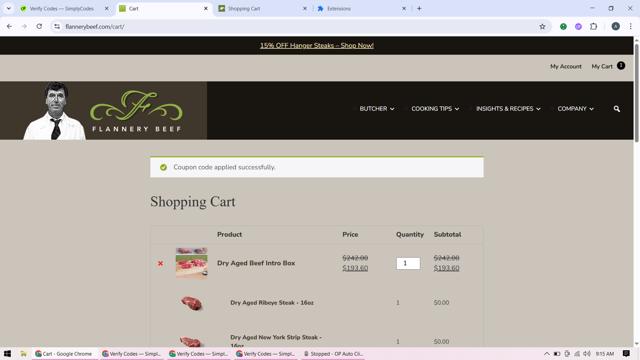
Task: Open a new browser tab
Action: point(419,8)
